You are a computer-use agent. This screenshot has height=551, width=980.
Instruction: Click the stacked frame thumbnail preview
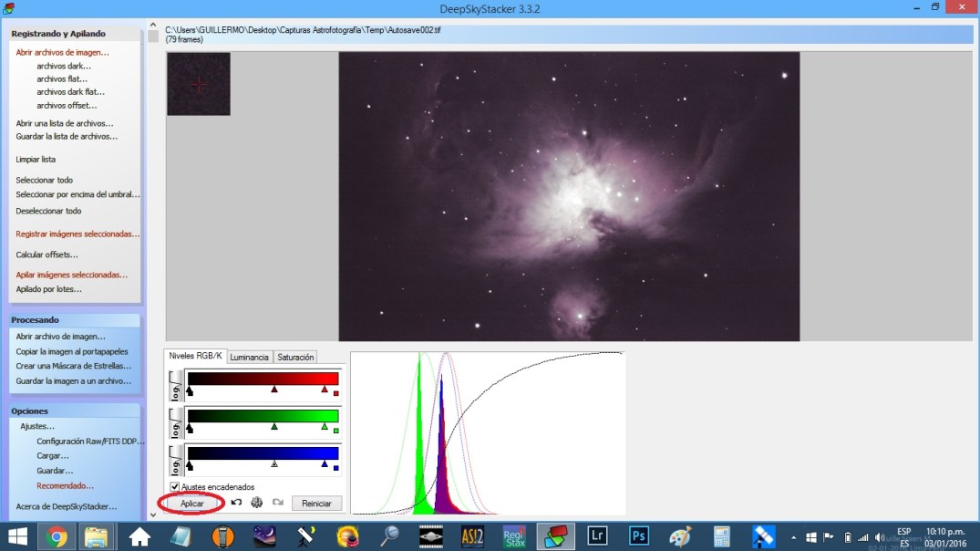pyautogui.click(x=198, y=84)
